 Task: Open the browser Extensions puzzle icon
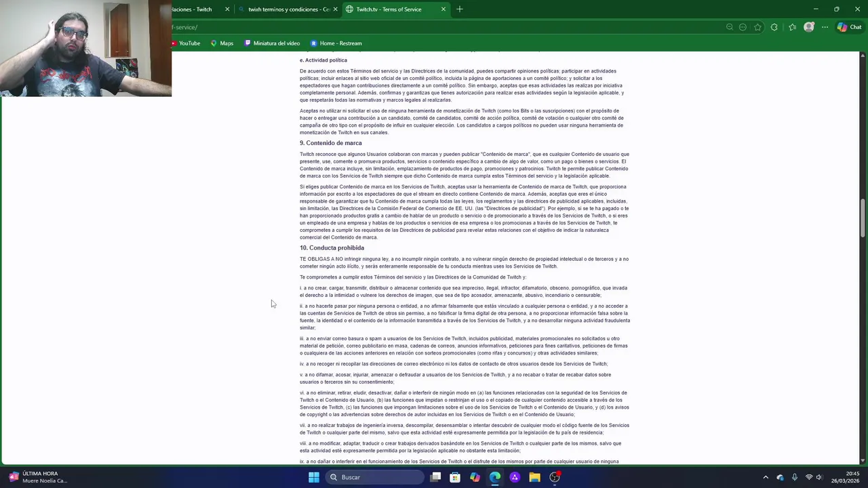click(774, 27)
